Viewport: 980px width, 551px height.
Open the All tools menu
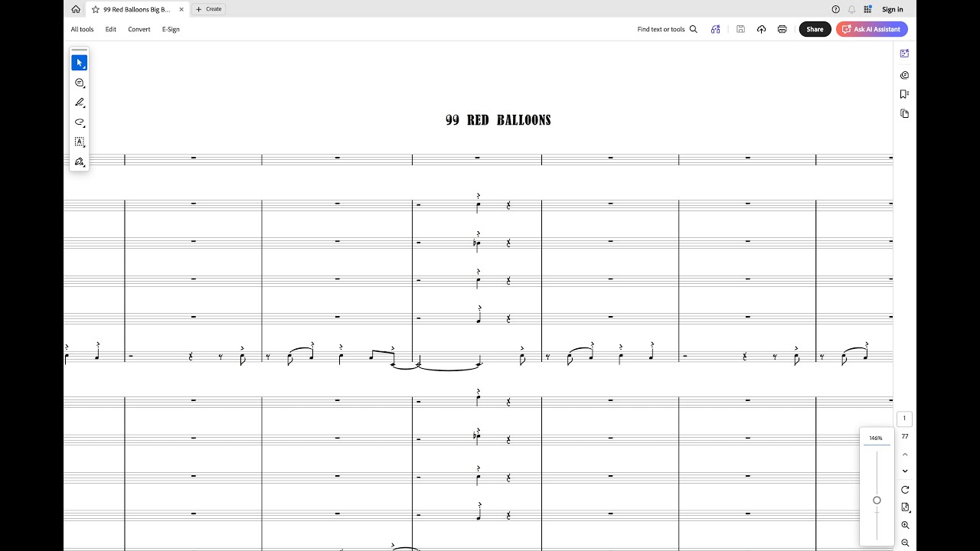[82, 29]
